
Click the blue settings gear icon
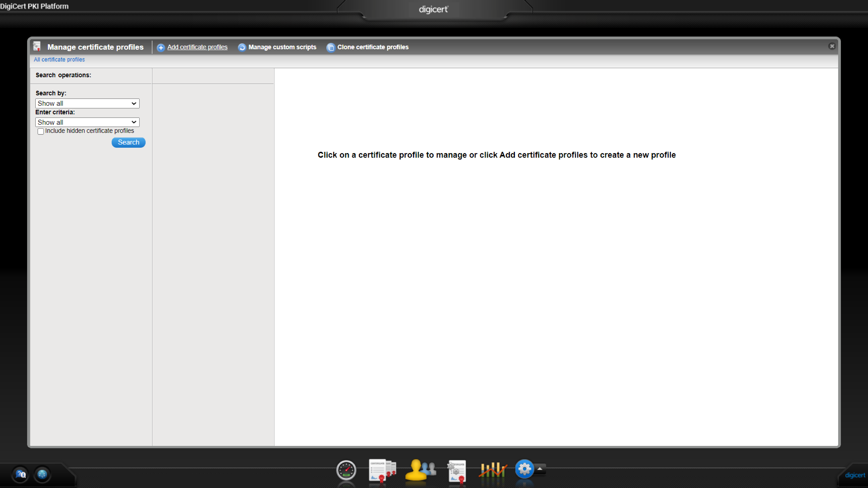coord(524,469)
